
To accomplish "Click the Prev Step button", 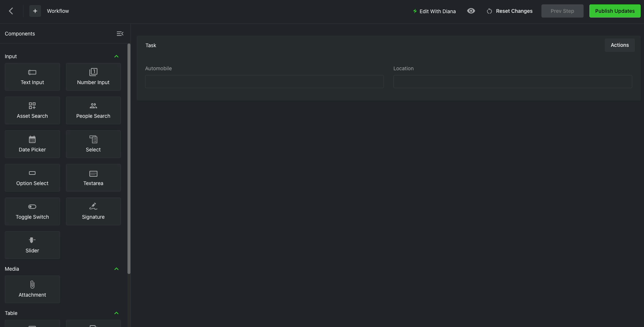I will pos(562,11).
